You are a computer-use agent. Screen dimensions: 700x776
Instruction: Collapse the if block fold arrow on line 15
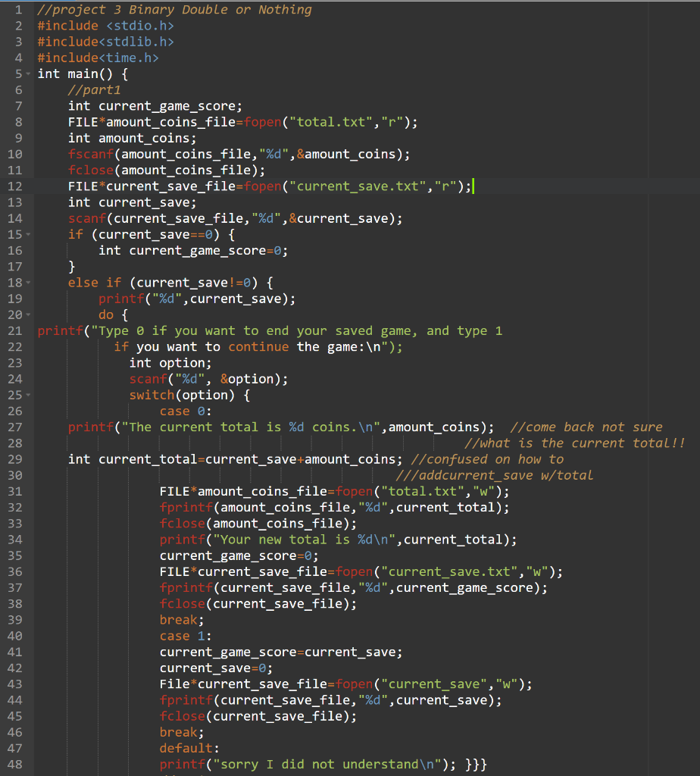coord(28,234)
